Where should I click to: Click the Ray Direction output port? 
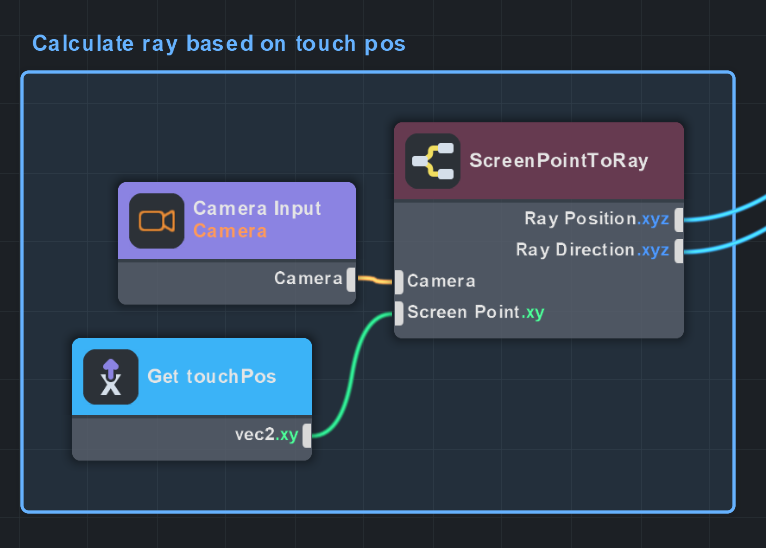(x=679, y=250)
